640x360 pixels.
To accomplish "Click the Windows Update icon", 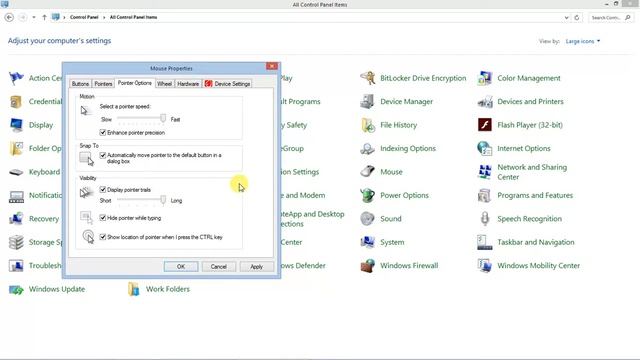I will [x=16, y=289].
